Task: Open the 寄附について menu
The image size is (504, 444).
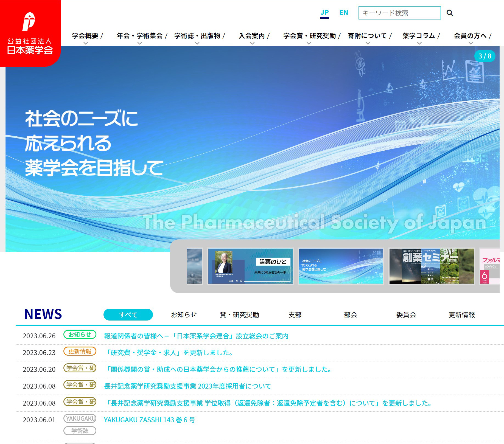Action: tap(367, 36)
